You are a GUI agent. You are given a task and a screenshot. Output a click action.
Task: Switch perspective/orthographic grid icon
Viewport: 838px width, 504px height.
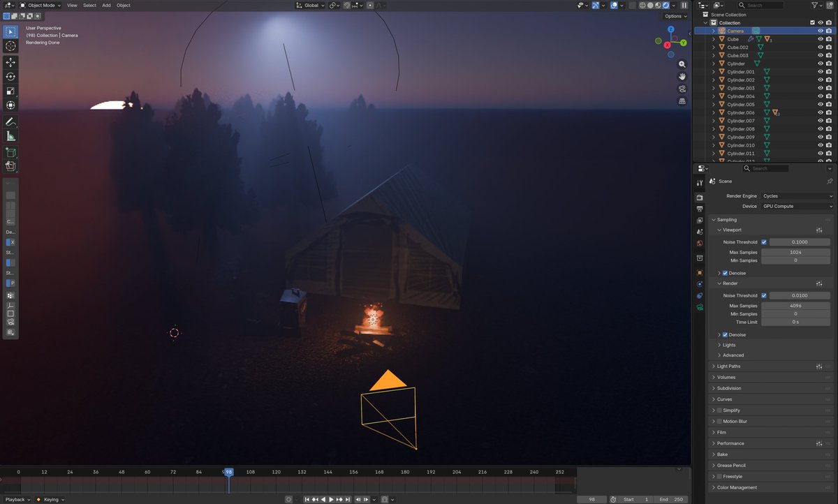pyautogui.click(x=682, y=101)
